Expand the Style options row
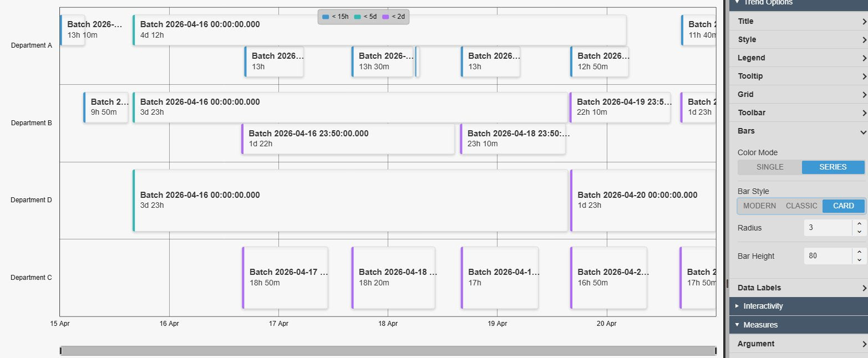 pyautogui.click(x=799, y=39)
